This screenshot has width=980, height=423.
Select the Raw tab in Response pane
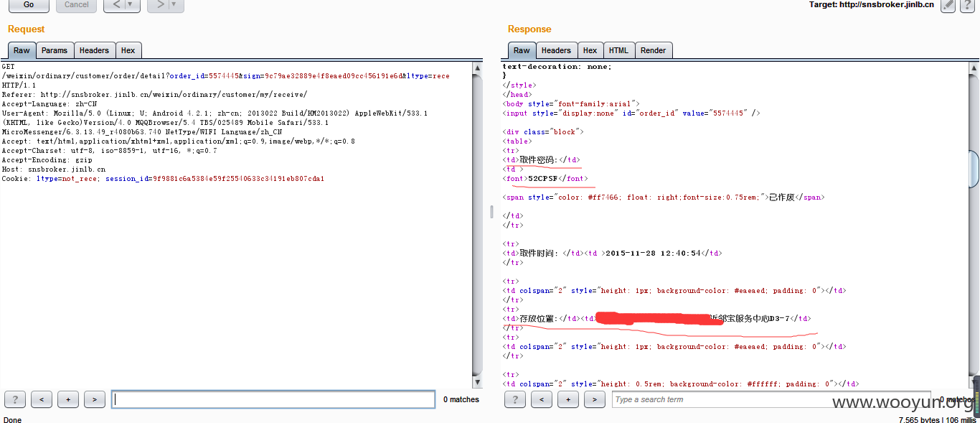click(x=522, y=50)
